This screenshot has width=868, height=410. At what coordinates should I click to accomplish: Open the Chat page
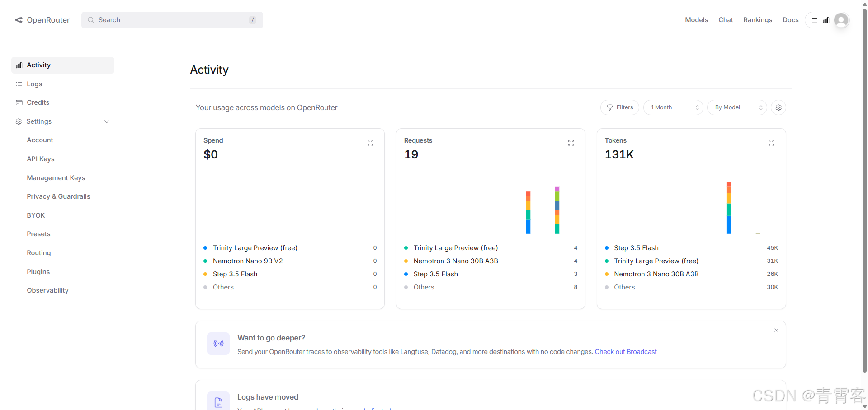coord(726,20)
